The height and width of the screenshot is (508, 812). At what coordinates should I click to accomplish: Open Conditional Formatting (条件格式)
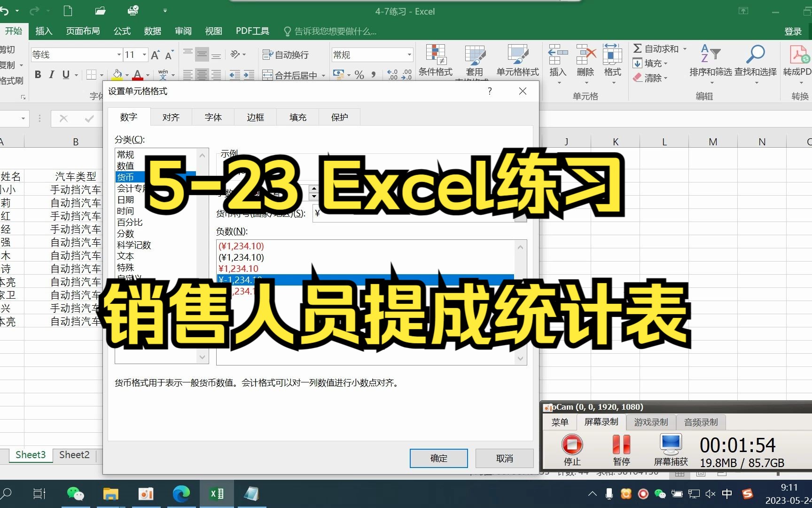coord(436,60)
